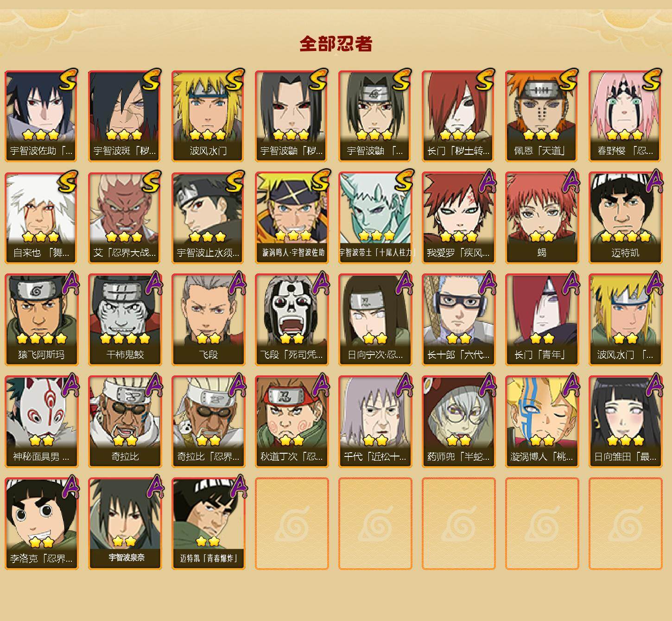The height and width of the screenshot is (621, 672).
Task: Click the A rank badge on 我爱罗 card
Action: click(486, 182)
